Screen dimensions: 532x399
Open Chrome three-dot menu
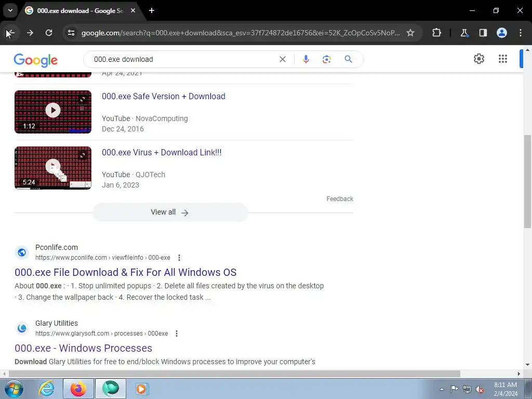click(x=521, y=33)
